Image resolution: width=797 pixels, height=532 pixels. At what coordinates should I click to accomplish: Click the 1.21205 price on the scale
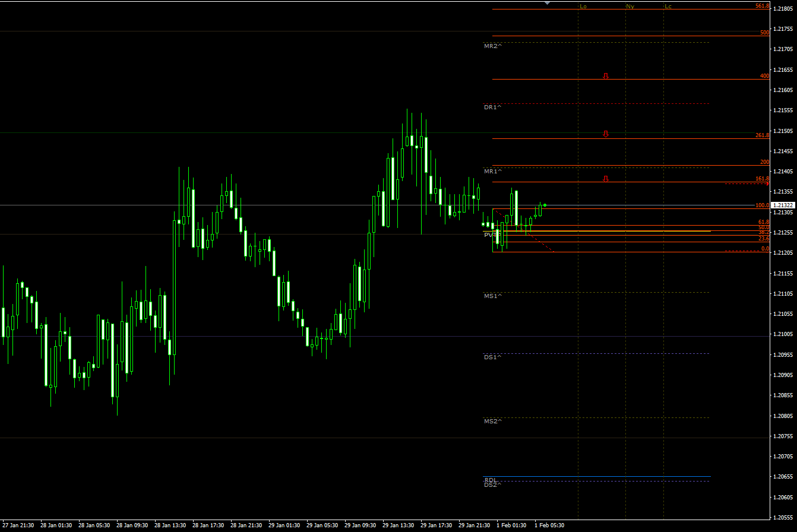click(x=783, y=253)
